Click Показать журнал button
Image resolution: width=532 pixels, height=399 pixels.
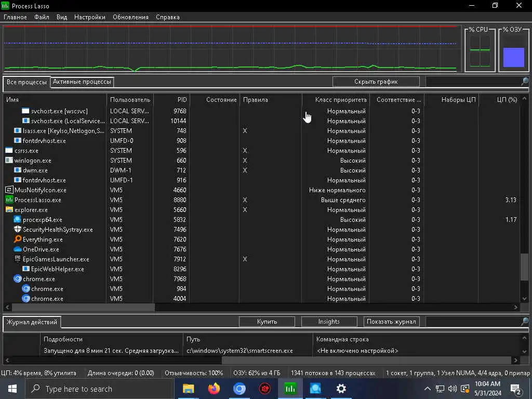point(391,321)
